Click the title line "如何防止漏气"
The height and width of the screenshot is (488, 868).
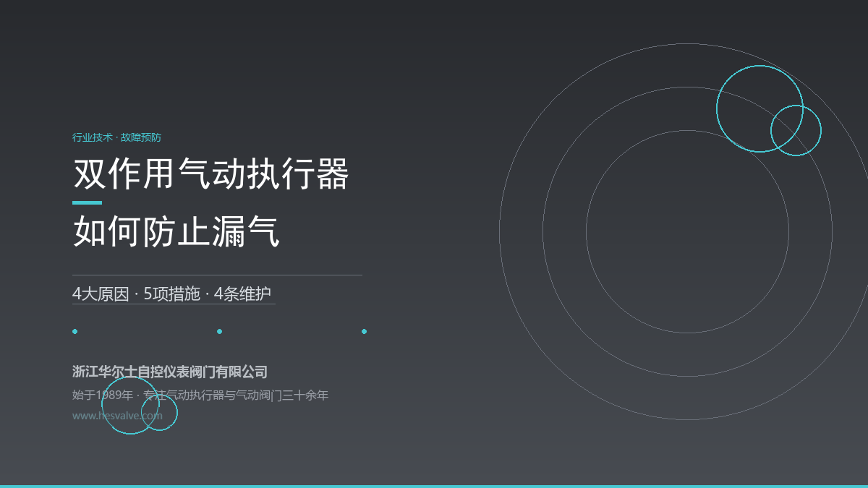click(x=176, y=232)
